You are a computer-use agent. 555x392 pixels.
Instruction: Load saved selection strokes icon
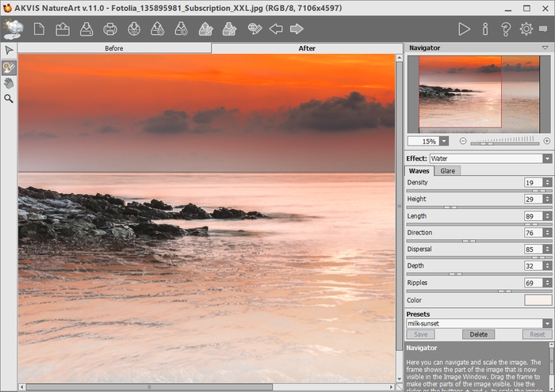[206, 29]
